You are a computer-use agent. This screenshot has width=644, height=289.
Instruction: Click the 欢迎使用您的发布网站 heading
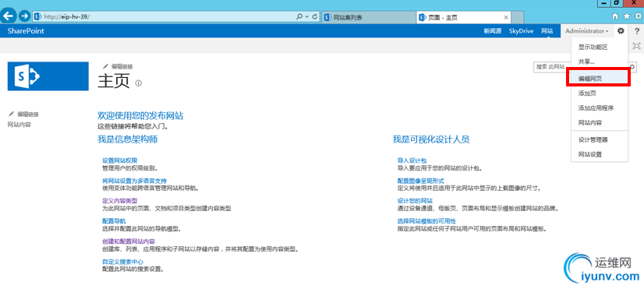click(x=140, y=116)
